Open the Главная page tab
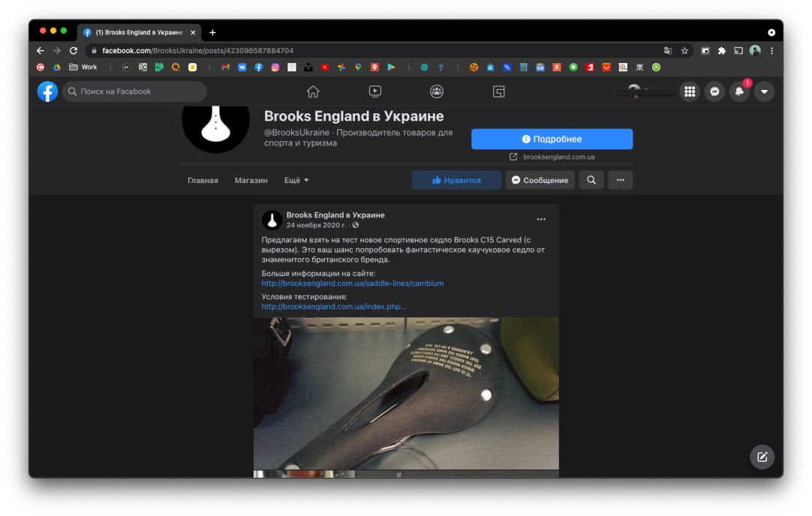Screen dimensions: 812x516 tap(203, 180)
